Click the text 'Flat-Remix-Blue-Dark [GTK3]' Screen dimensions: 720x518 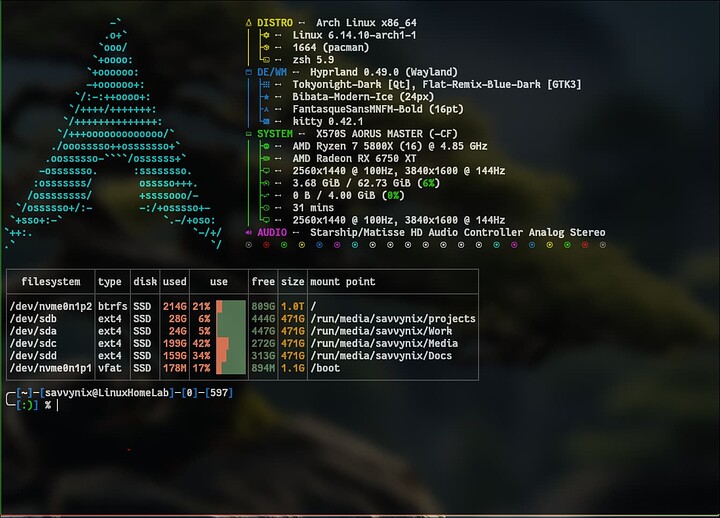[x=502, y=84]
